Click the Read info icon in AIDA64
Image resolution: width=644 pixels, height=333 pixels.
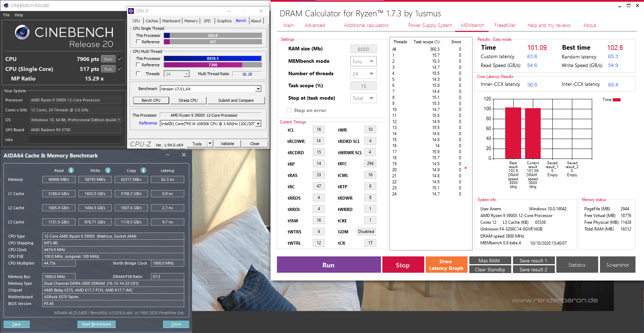pos(71,170)
